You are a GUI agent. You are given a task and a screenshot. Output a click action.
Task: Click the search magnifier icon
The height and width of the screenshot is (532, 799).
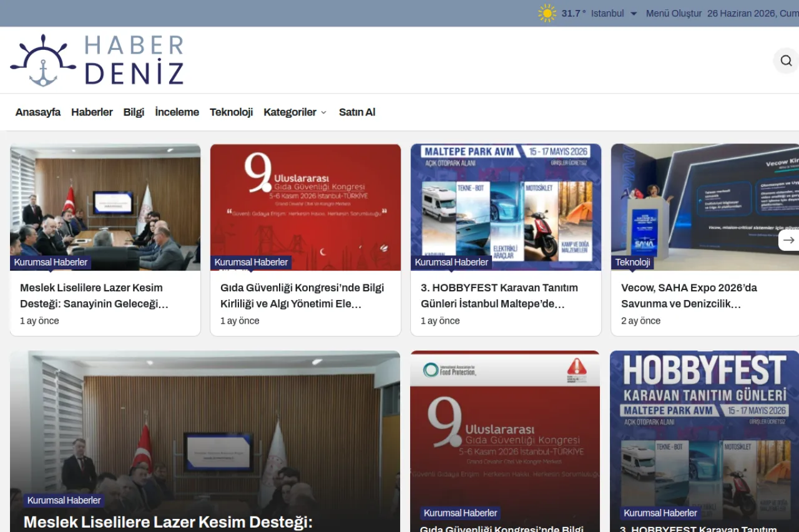pos(786,60)
